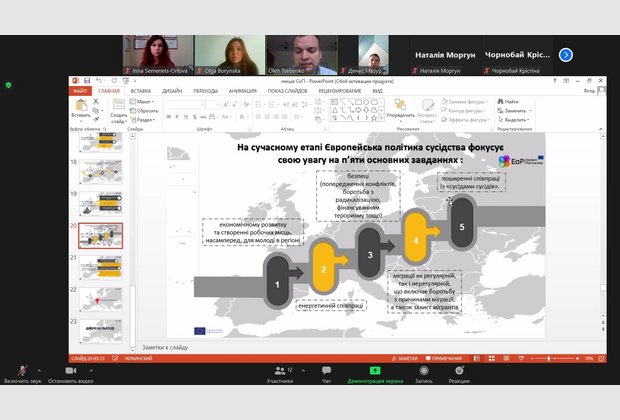The width and height of the screenshot is (620, 420).
Task: Click the green encryption shield icon
Action: point(9,85)
